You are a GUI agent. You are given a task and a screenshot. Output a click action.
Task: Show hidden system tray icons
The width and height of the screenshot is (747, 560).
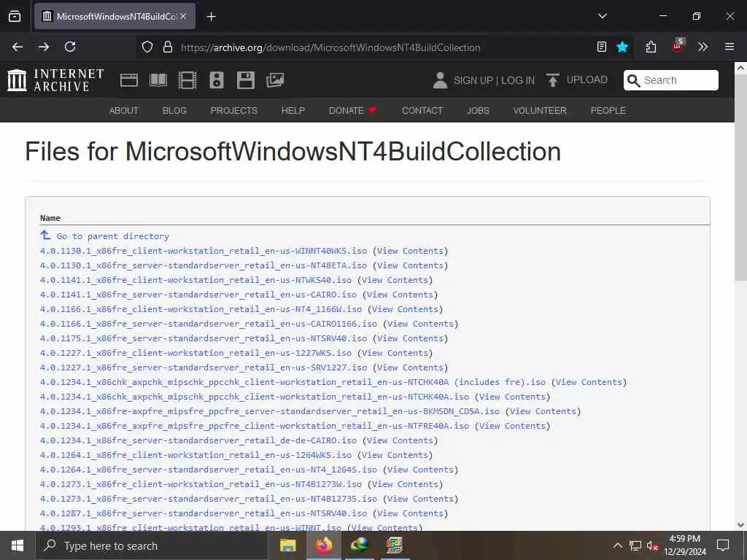(617, 545)
